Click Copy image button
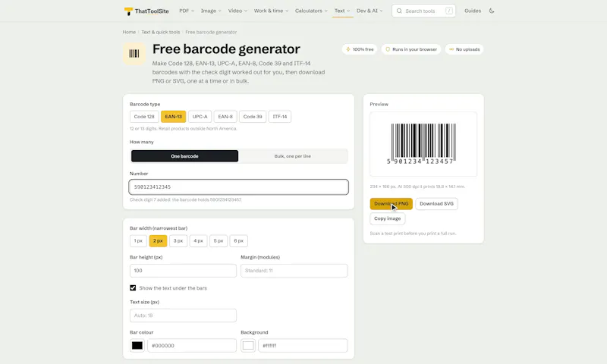607x364 pixels. pos(388,218)
